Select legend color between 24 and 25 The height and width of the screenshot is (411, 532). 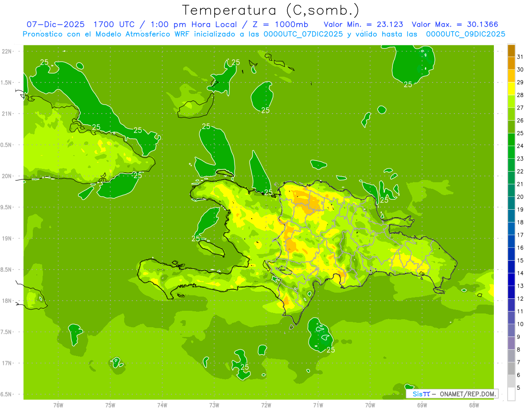click(x=511, y=140)
